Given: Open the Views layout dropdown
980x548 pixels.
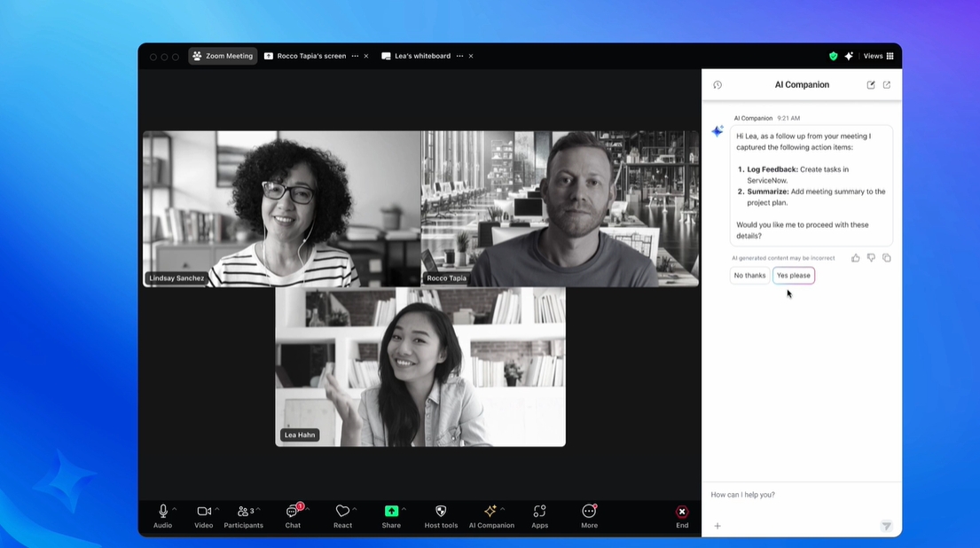Looking at the screenshot, I should click(x=879, y=56).
